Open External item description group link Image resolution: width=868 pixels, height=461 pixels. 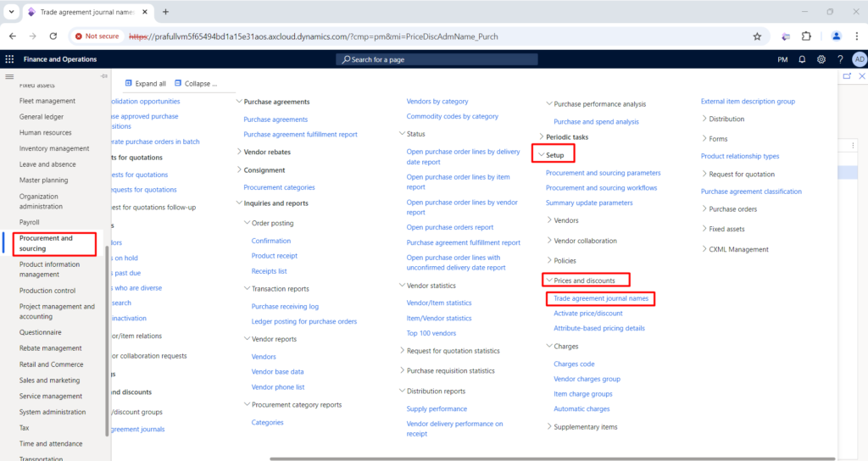coord(748,102)
